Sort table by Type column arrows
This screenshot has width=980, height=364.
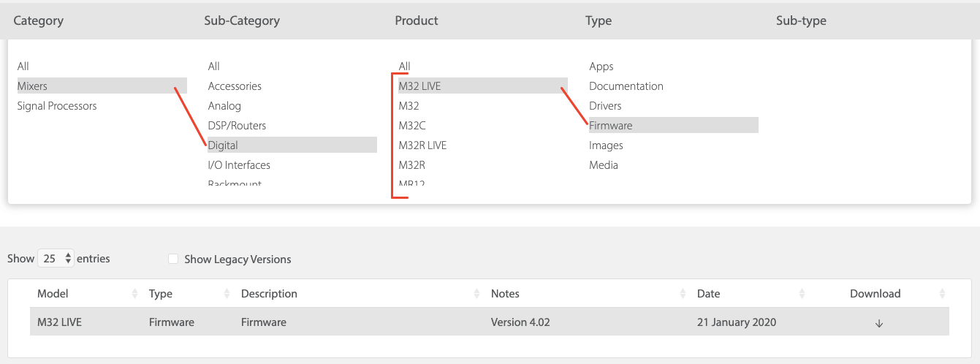[x=227, y=294]
